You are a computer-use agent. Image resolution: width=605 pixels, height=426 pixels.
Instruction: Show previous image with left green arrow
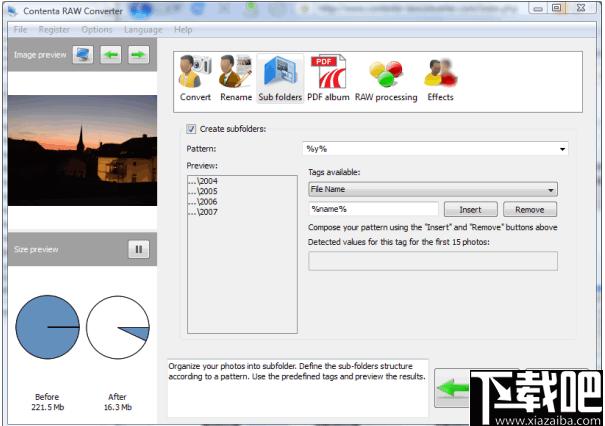click(111, 55)
